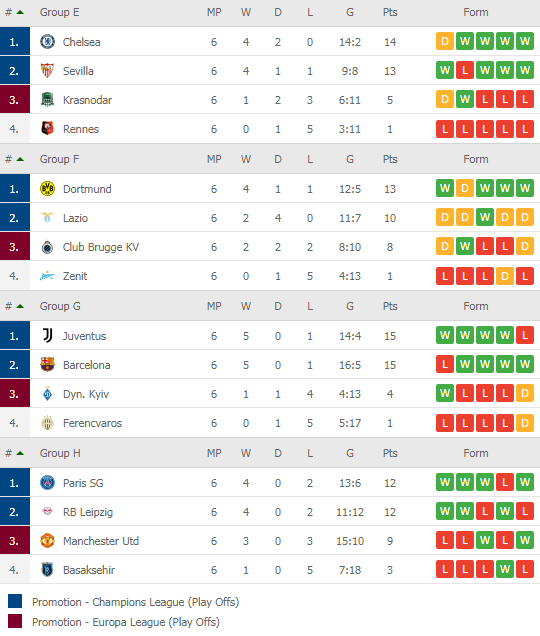This screenshot has height=636, width=540.
Task: Sort Group F by Pts column
Action: tap(390, 159)
